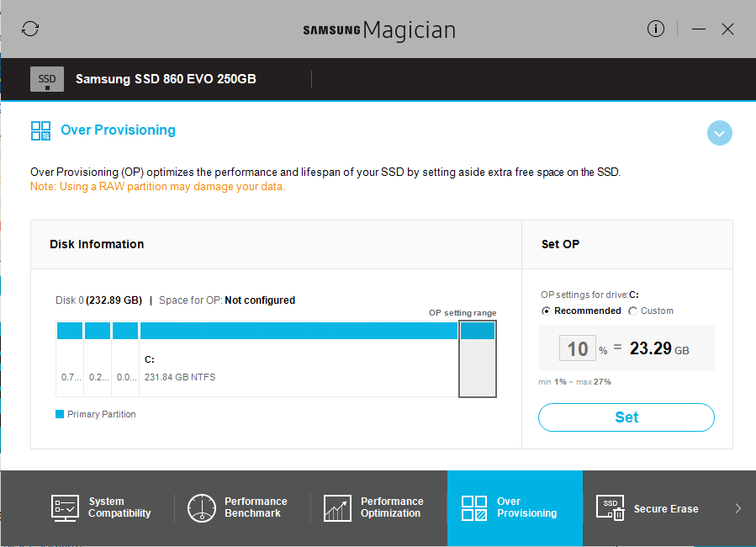This screenshot has width=756, height=547.
Task: Click the OP percentage input field
Action: click(x=577, y=348)
